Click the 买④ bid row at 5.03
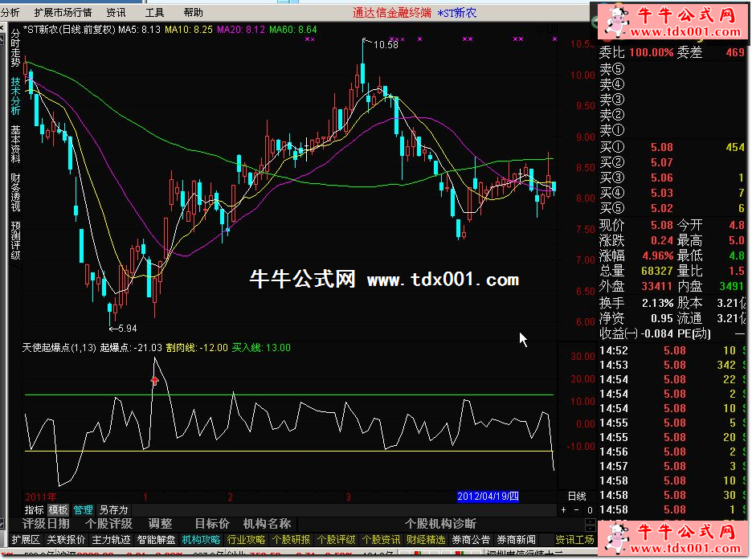The width and height of the screenshot is (752, 560). click(672, 193)
